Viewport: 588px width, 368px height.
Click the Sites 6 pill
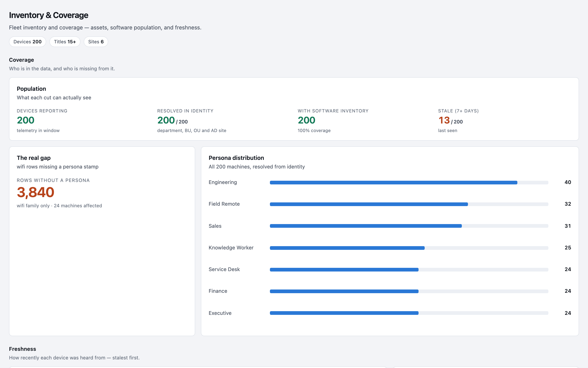click(96, 42)
